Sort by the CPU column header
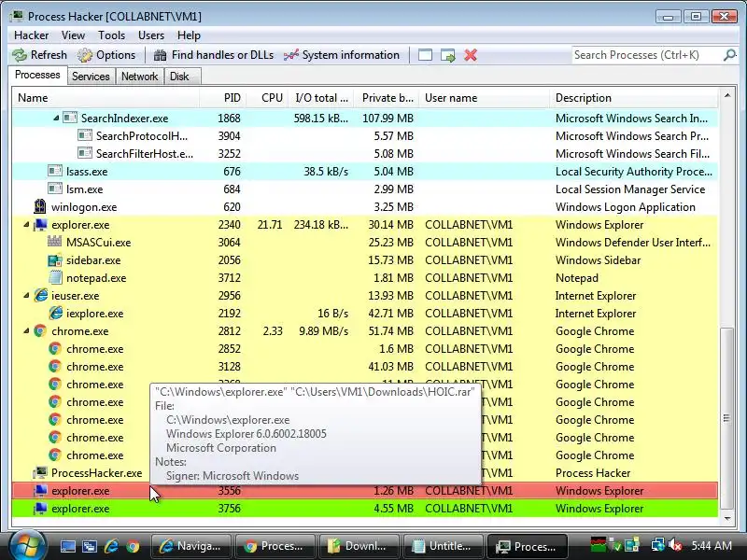This screenshot has width=747, height=560. 267,98
